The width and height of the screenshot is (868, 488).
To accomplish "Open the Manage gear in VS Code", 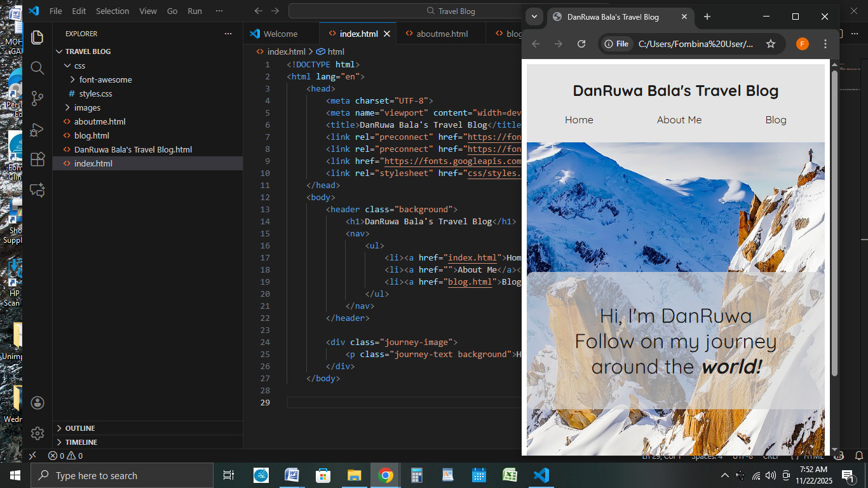I will pyautogui.click(x=37, y=433).
